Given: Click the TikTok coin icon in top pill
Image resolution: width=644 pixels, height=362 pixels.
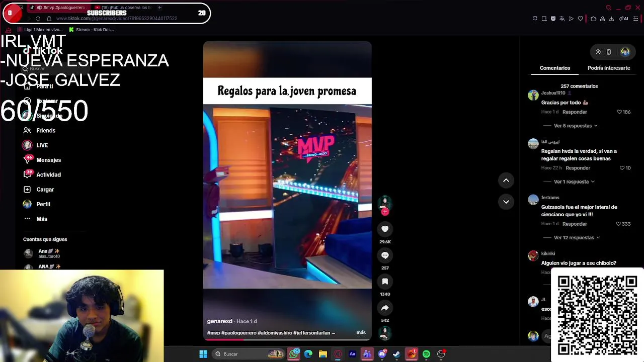Looking at the screenshot, I should [598, 52].
